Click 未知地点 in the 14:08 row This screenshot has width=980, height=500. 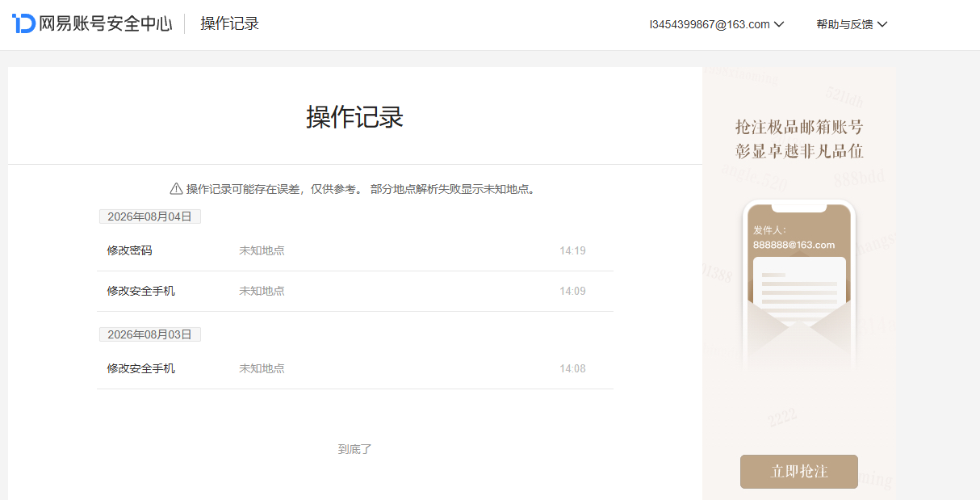262,368
